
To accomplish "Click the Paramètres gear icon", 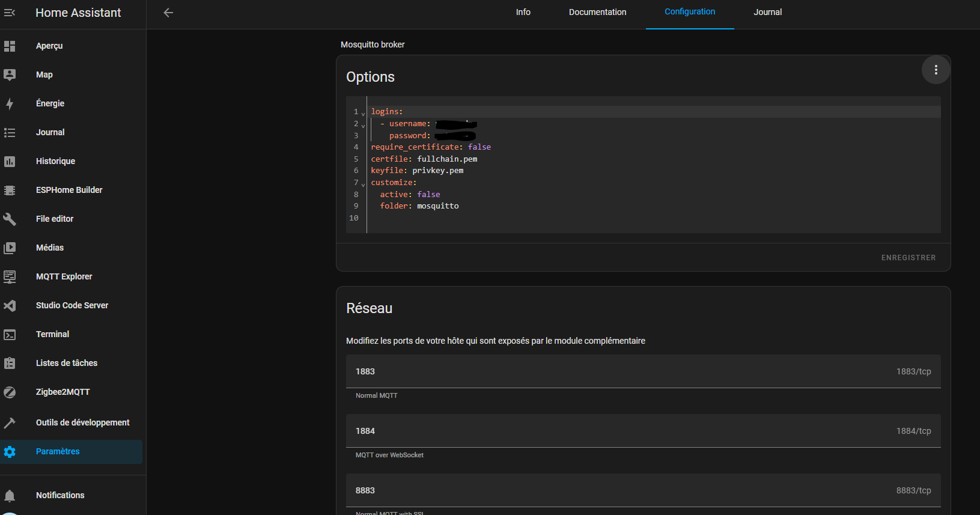I will pos(10,452).
